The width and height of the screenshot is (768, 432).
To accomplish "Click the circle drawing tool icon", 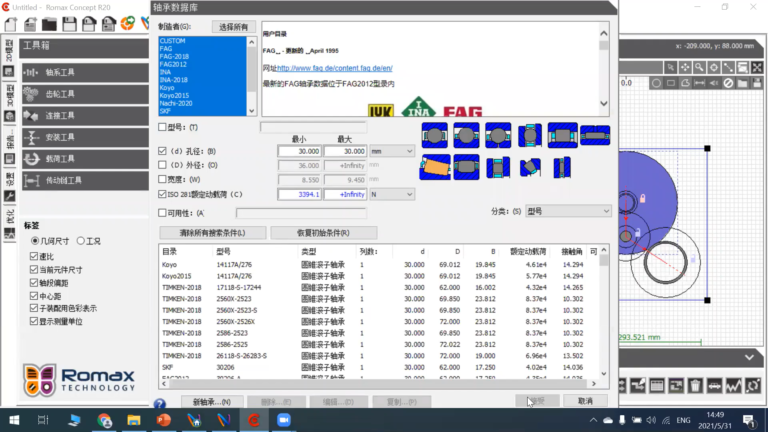I will (x=656, y=83).
